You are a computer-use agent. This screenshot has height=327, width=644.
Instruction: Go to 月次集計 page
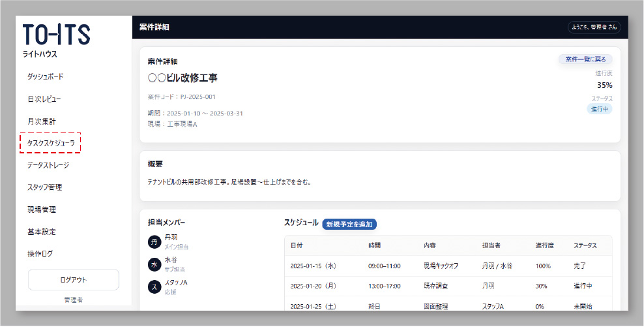click(42, 121)
